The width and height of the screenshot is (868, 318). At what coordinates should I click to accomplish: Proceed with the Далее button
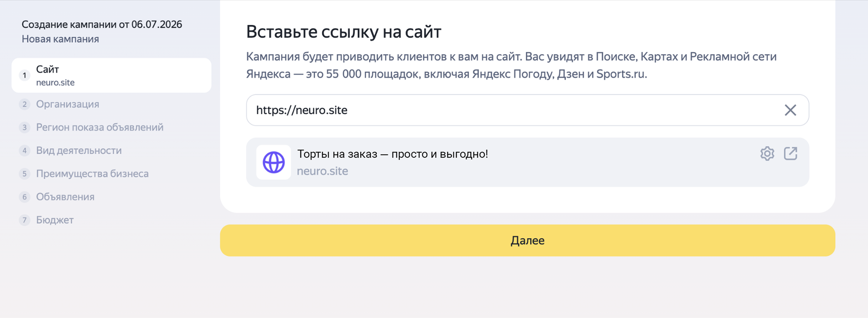coord(527,240)
